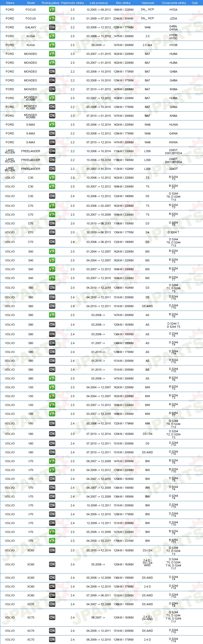Screen dimensions: 203x644
Task: Click the D 5204 T engine code cell
Action: click(173, 232)
